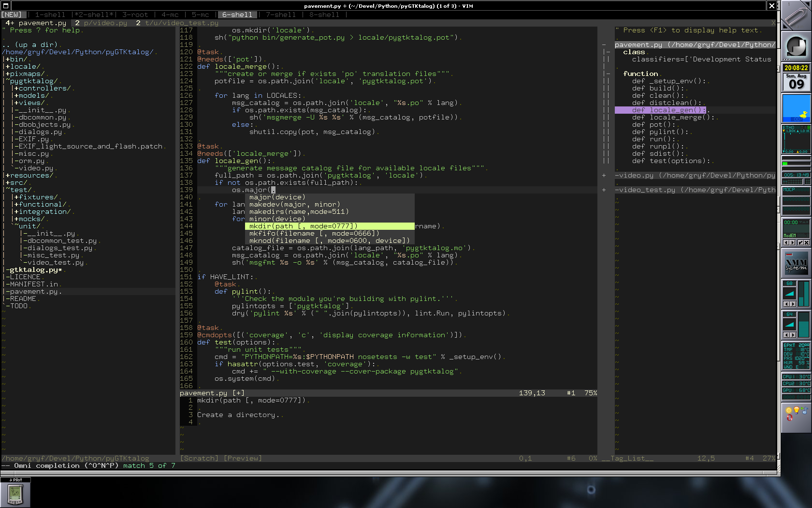
Task: Click the MOCP player applet
Action: [796, 201]
